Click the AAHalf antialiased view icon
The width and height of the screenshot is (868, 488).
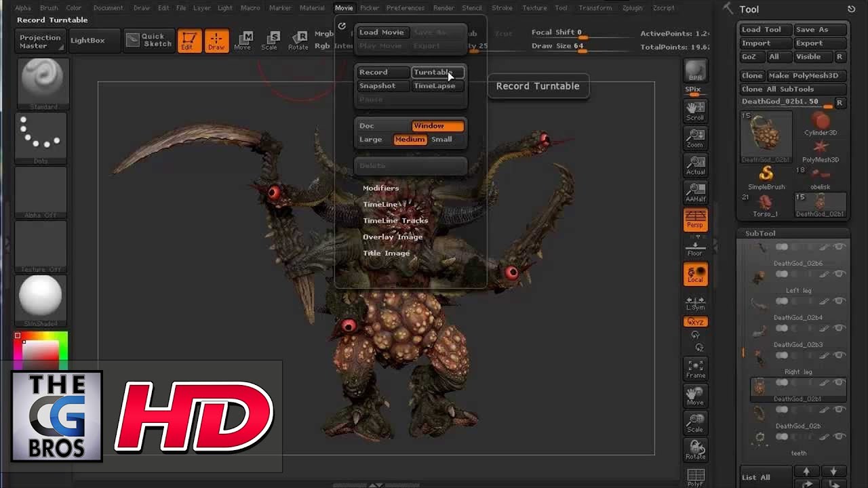(x=695, y=192)
